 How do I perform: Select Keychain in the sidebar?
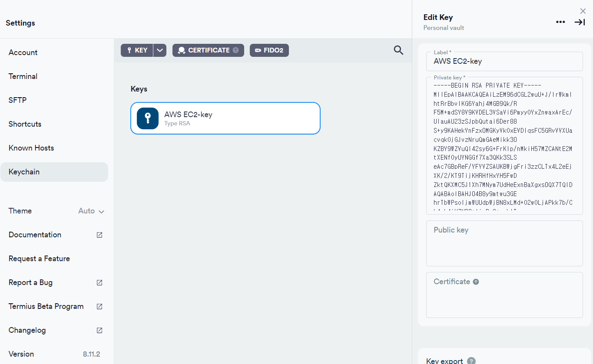pos(54,172)
